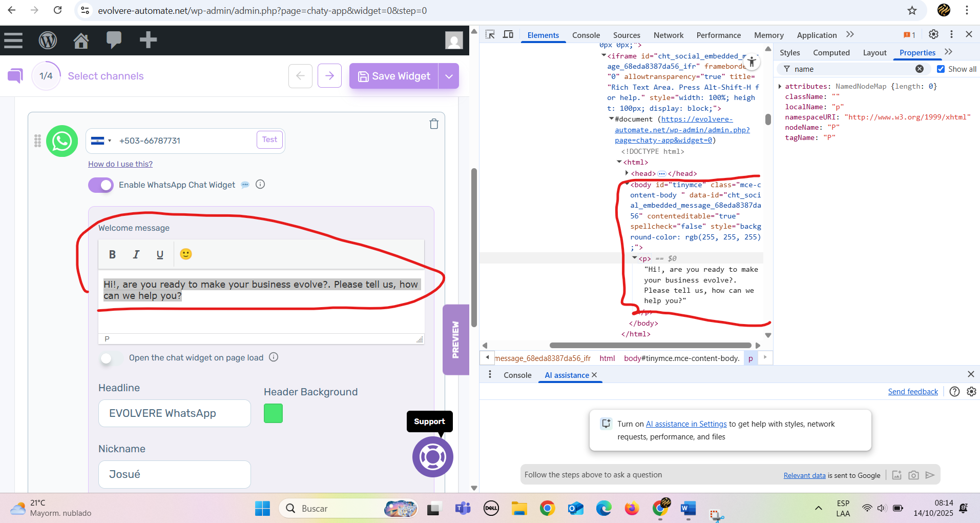Delete the WhatsApp channel with trash icon

click(x=433, y=124)
